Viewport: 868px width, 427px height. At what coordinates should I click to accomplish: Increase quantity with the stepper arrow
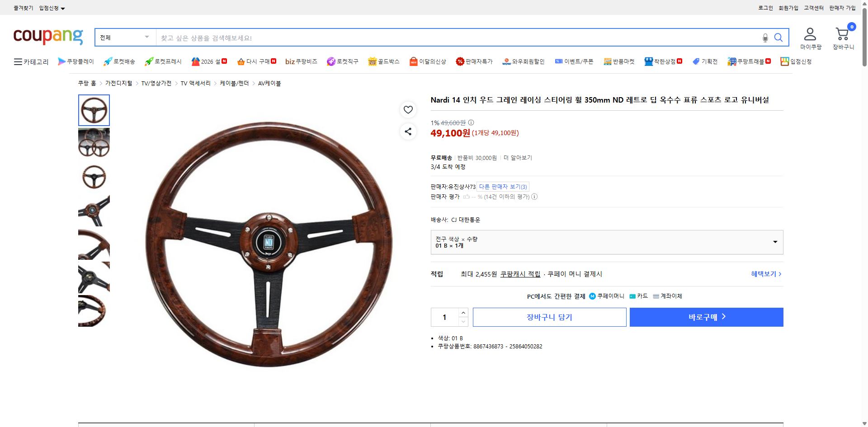coord(463,312)
